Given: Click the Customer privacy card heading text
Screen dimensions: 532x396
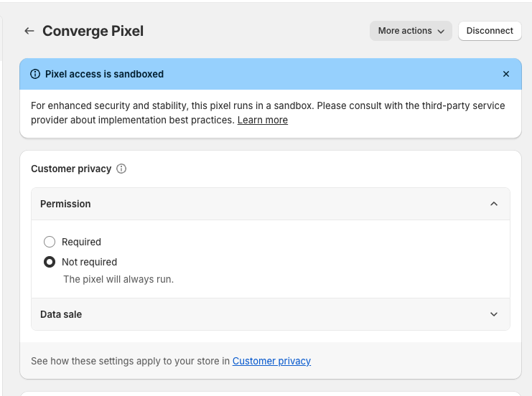Looking at the screenshot, I should [71, 169].
